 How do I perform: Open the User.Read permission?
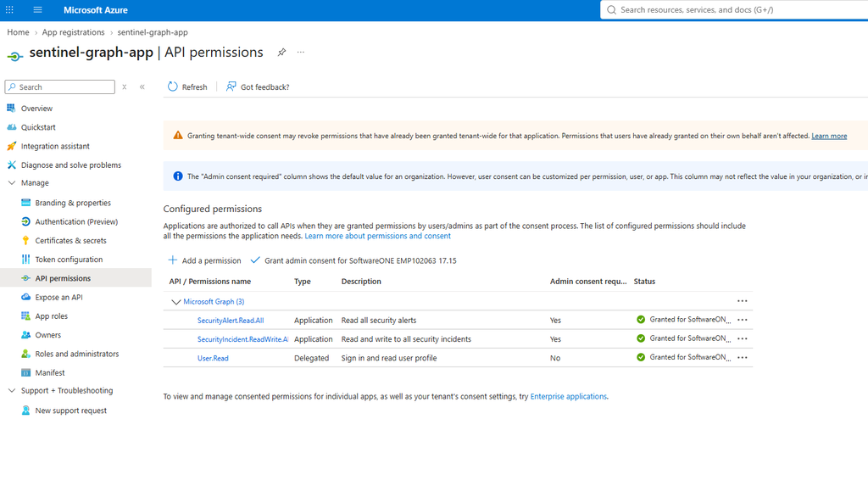(213, 358)
